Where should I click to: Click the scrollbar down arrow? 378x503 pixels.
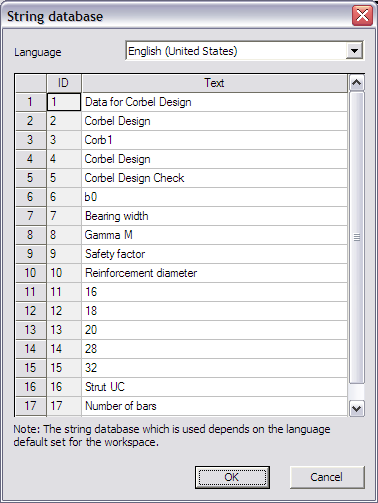pyautogui.click(x=357, y=408)
